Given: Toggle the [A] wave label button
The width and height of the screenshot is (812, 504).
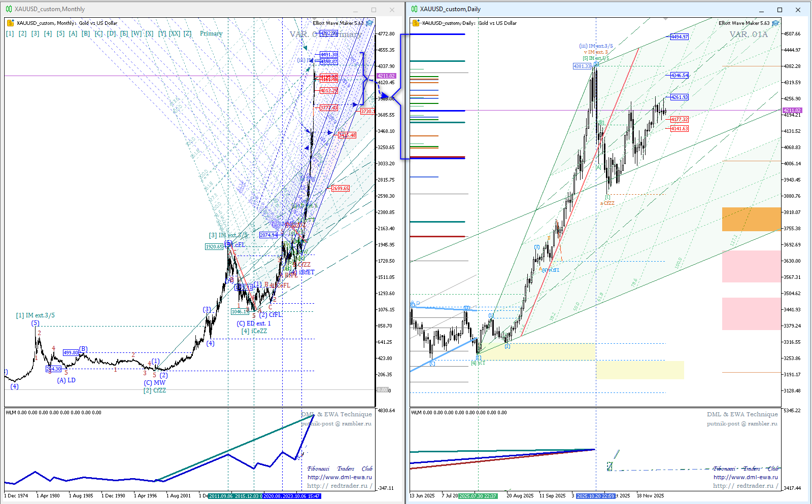Looking at the screenshot, I should point(73,33).
